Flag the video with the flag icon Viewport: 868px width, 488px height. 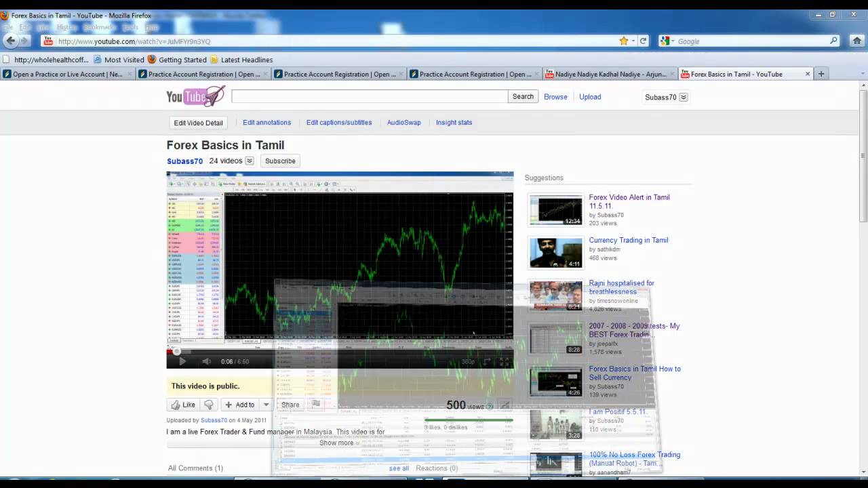point(316,404)
